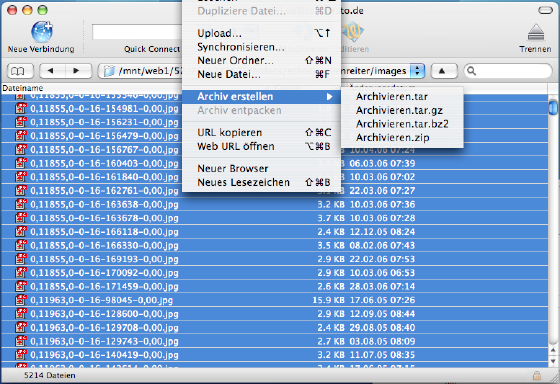Click icon of file 0,11963,0-0-16-128600-0,00.jpg
The height and width of the screenshot is (384, 560).
21,314
